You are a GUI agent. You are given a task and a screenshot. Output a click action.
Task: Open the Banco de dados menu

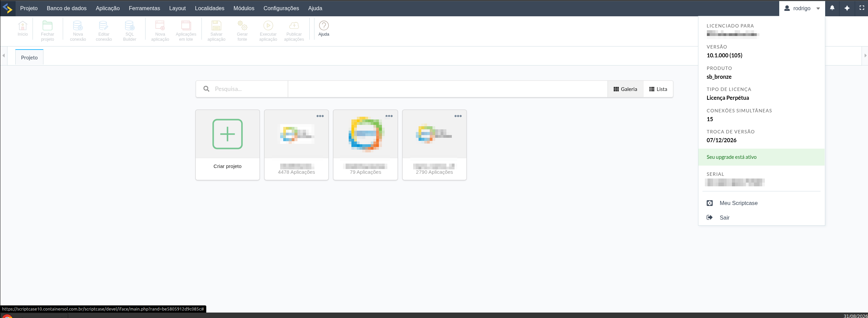pyautogui.click(x=66, y=8)
